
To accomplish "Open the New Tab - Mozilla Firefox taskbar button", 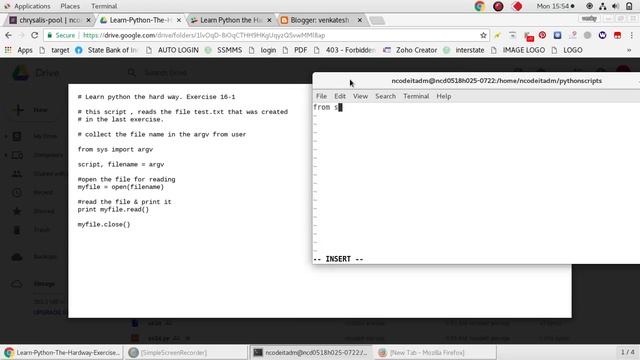I will tap(436, 353).
